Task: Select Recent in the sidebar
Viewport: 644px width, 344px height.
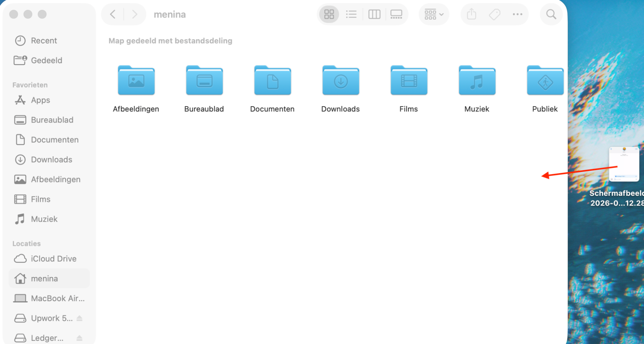Action: point(44,41)
